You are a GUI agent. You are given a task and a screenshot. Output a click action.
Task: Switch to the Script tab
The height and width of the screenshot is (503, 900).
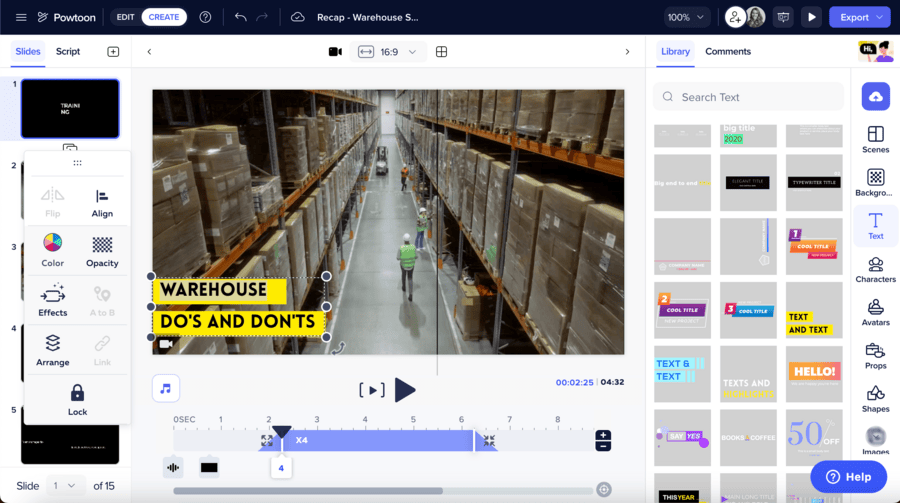68,51
